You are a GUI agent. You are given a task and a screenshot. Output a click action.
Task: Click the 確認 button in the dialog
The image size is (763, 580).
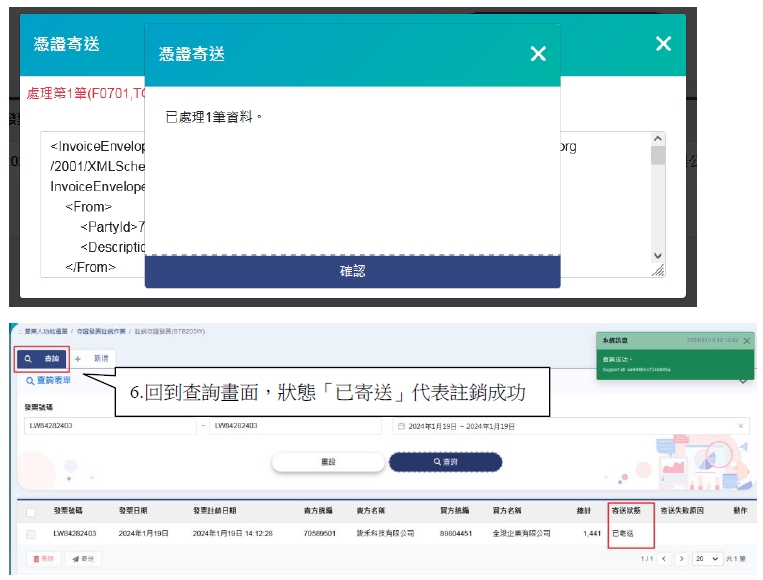click(352, 271)
